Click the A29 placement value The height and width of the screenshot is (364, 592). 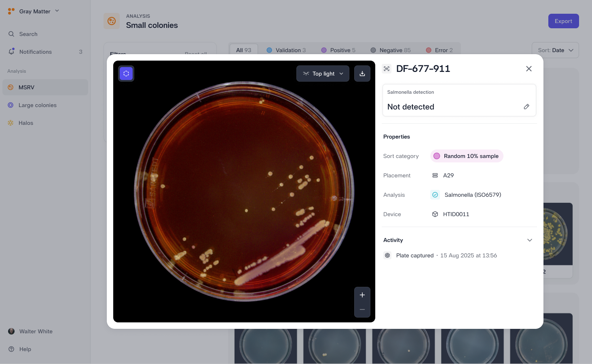(x=448, y=175)
